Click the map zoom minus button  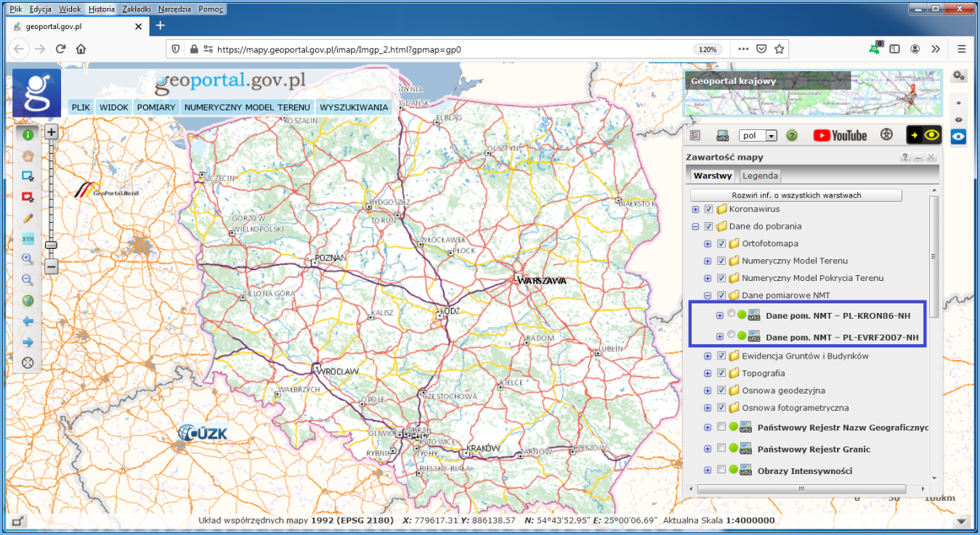click(52, 266)
